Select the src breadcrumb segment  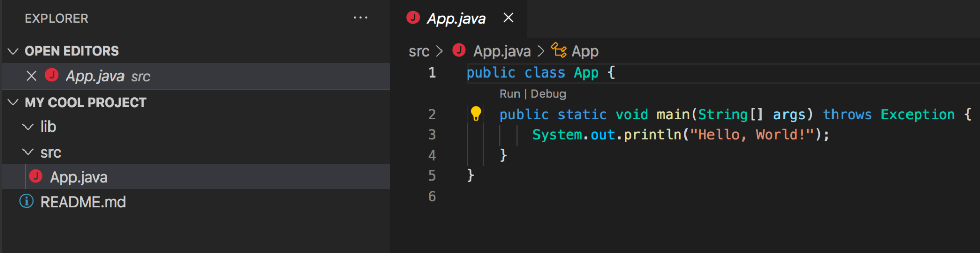click(x=419, y=51)
